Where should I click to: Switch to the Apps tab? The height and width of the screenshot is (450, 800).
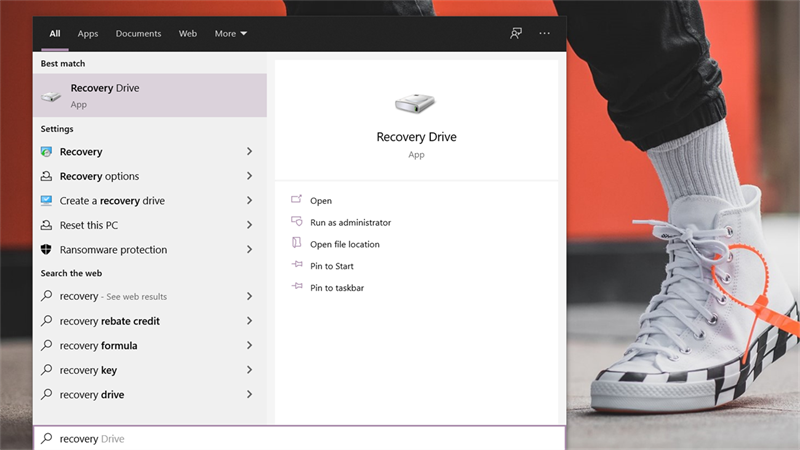pos(88,34)
